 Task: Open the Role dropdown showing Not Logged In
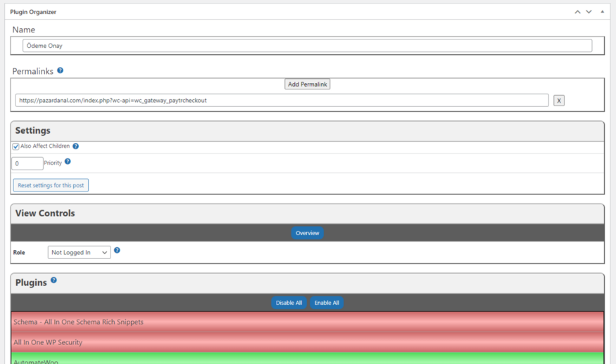(x=79, y=252)
